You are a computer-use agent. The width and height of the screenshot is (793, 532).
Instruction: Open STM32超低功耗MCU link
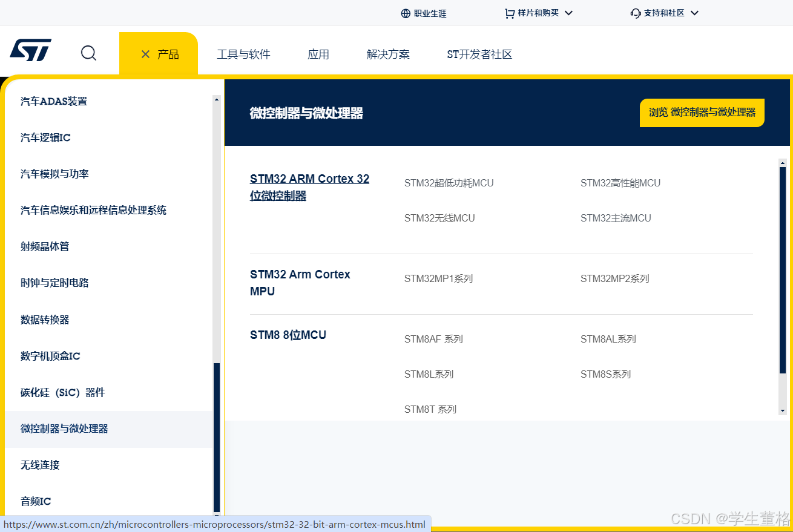(x=449, y=183)
